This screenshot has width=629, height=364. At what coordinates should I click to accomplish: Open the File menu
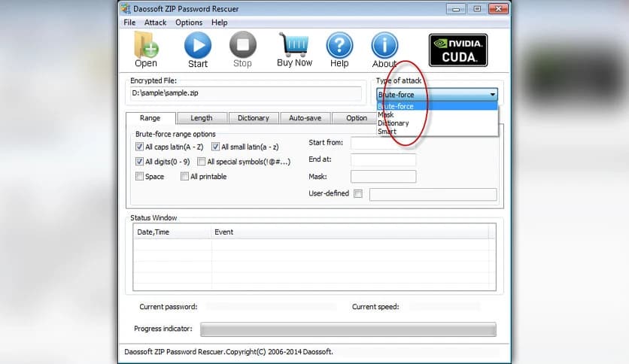click(129, 23)
